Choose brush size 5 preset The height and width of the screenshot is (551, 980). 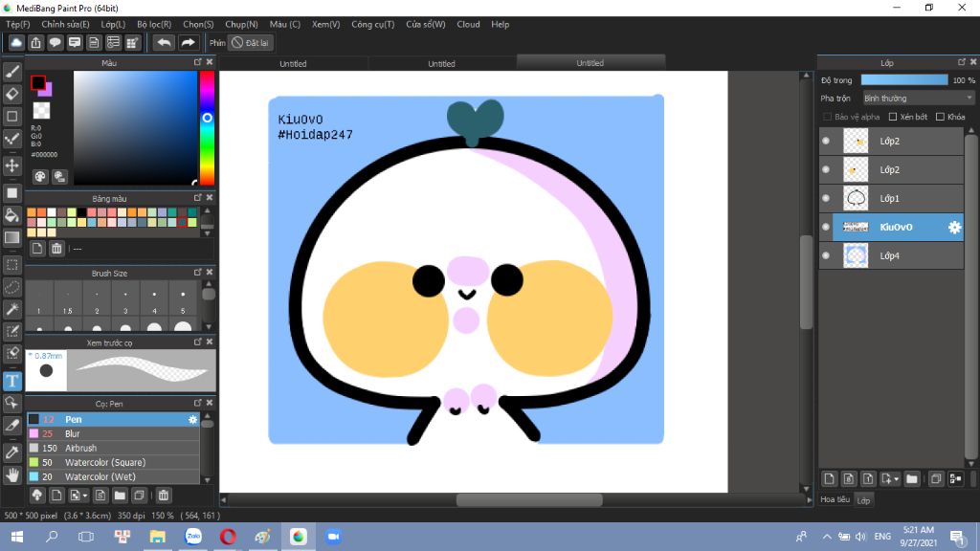(x=183, y=300)
